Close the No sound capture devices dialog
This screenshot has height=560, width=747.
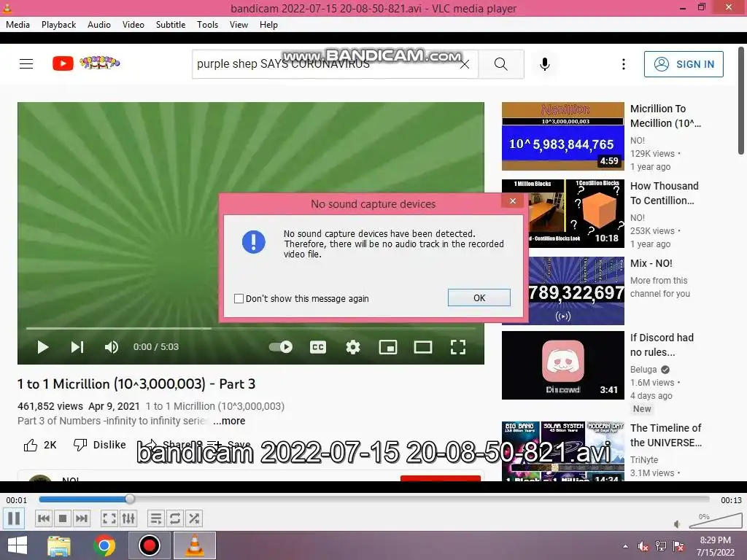513,201
